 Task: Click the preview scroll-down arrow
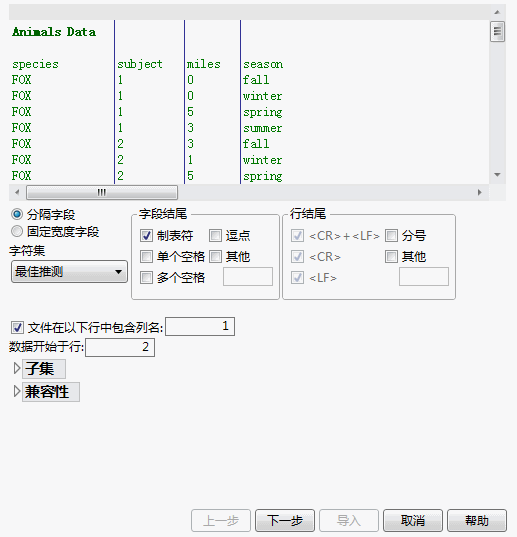(x=497, y=175)
